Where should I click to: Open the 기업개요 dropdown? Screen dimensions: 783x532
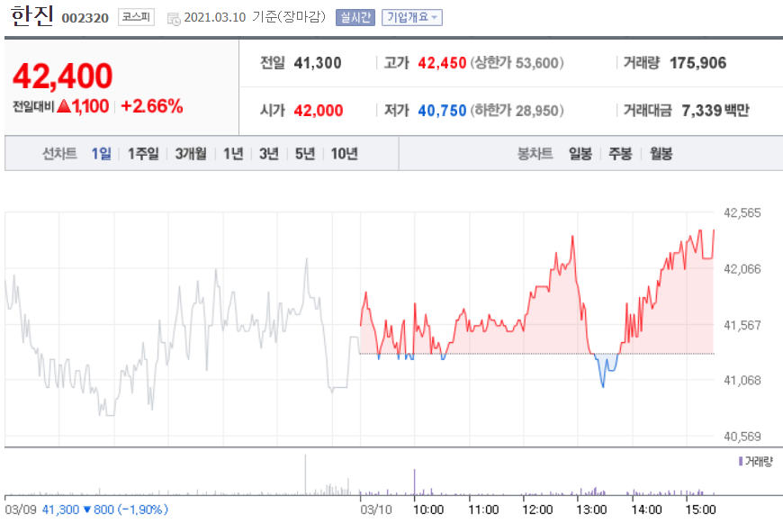click(x=412, y=17)
